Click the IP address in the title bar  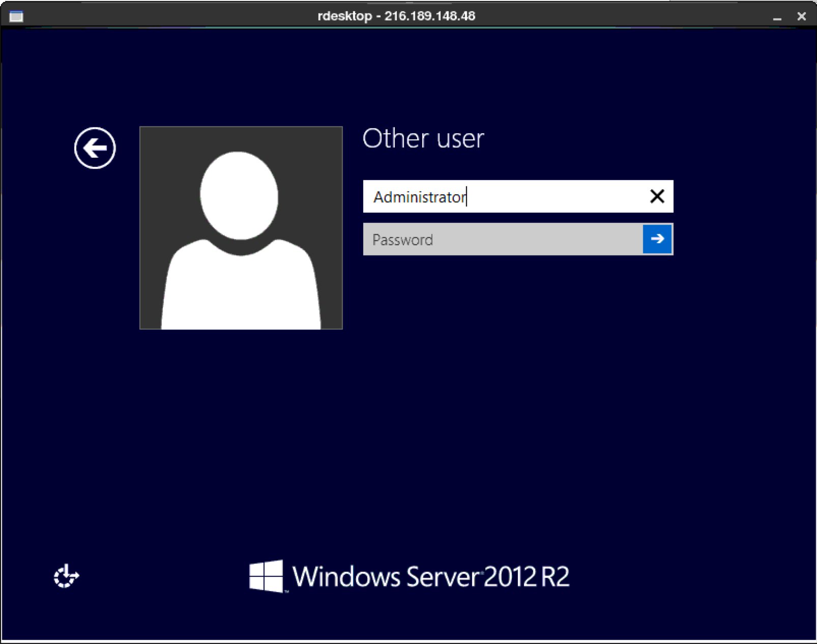pos(429,16)
